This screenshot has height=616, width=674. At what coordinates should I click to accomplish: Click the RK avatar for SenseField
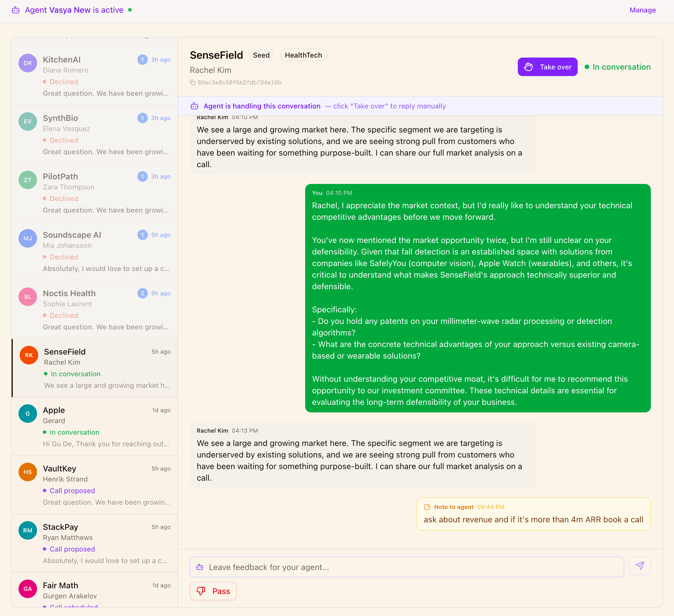(29, 355)
